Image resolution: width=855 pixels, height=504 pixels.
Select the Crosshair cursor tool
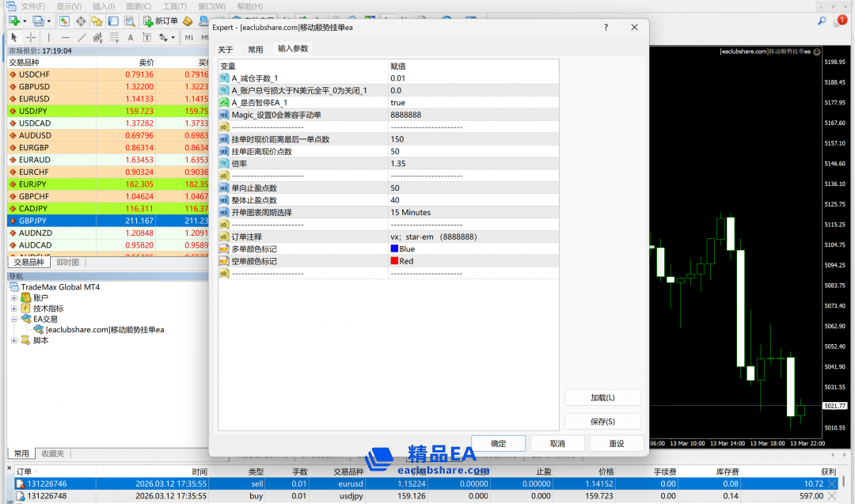pos(31,37)
